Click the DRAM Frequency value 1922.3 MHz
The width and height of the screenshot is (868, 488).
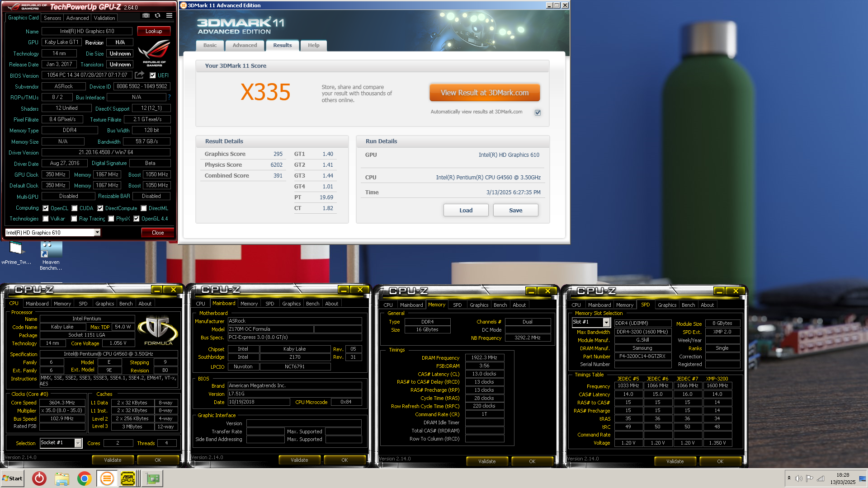click(x=484, y=357)
